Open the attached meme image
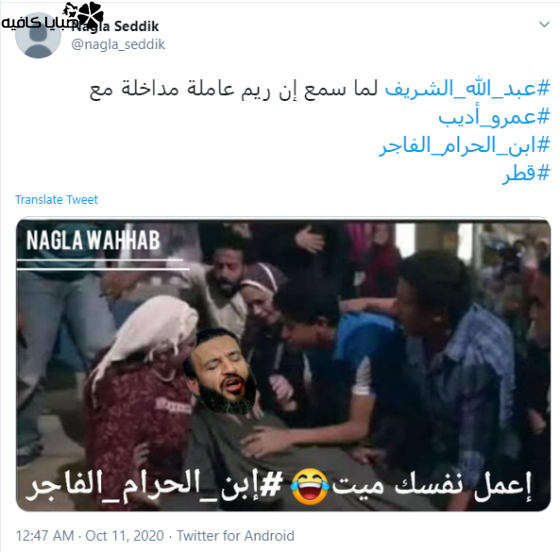The image size is (560, 552). 284,365
